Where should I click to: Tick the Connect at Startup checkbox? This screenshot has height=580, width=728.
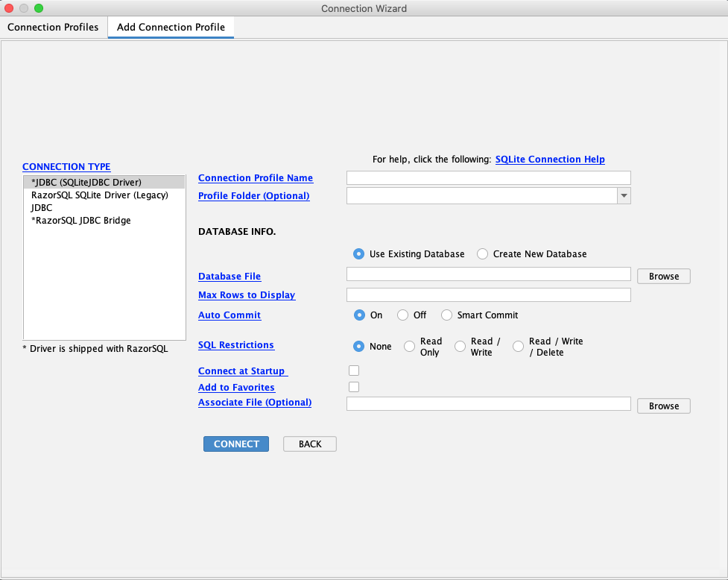pyautogui.click(x=354, y=371)
